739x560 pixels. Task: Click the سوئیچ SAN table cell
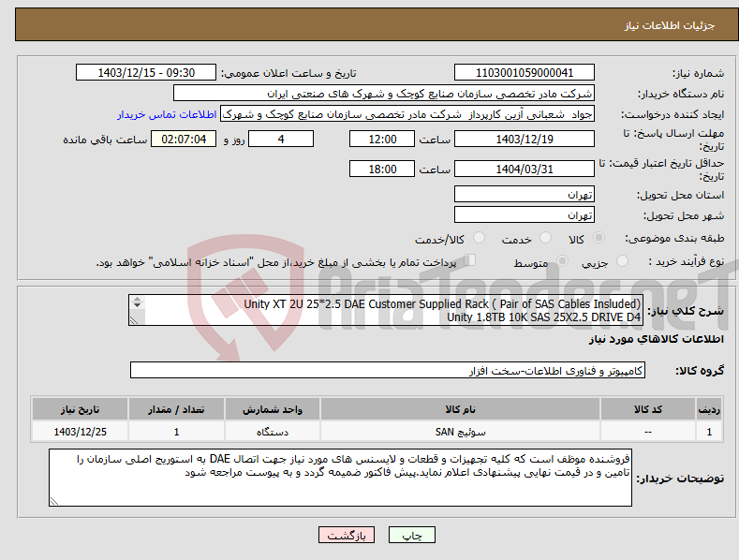click(x=460, y=432)
